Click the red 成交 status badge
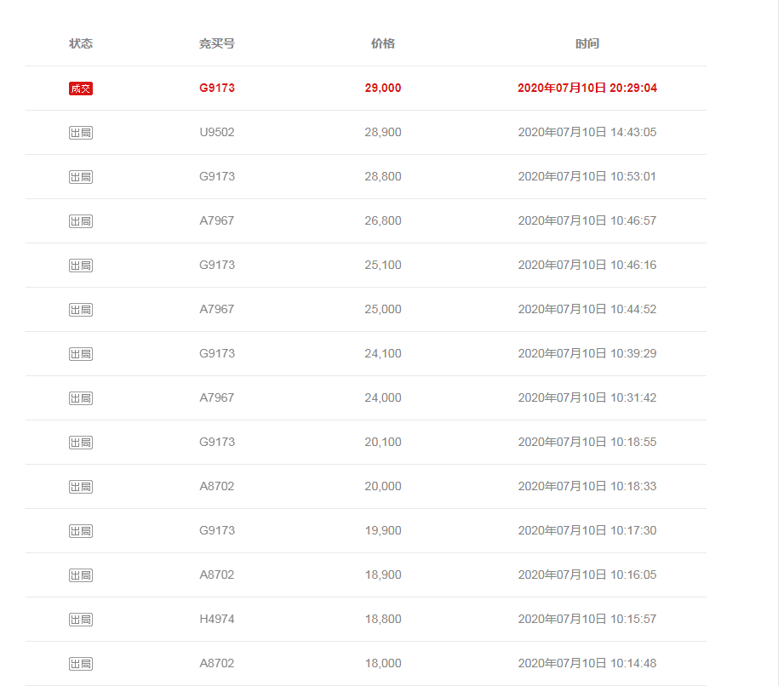The width and height of the screenshot is (784, 686). click(x=81, y=89)
